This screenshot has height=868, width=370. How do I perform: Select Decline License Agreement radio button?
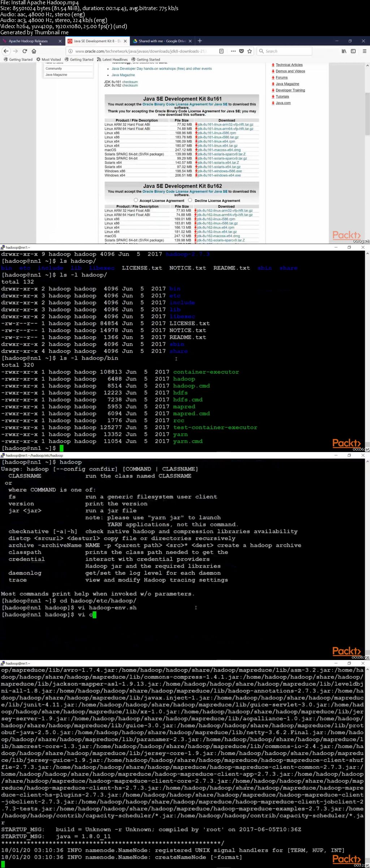pos(190,200)
